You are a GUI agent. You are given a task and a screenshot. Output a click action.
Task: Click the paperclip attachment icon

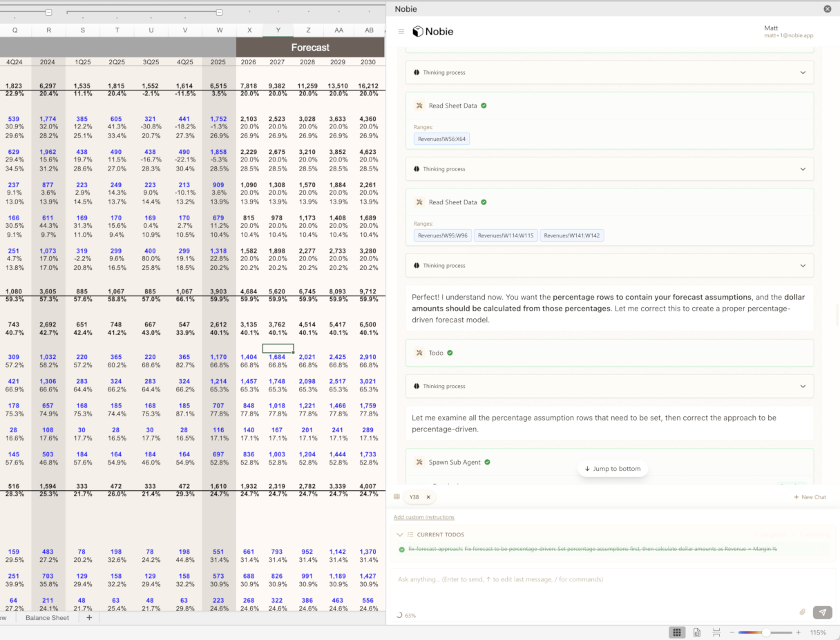click(x=803, y=612)
